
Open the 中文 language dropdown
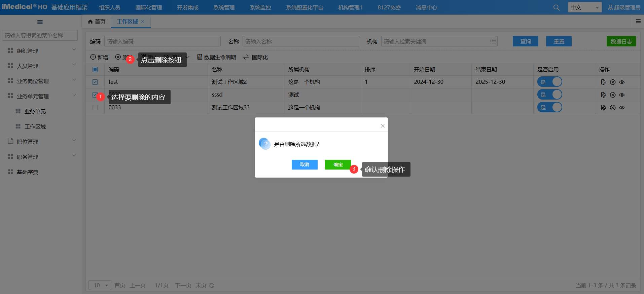(584, 7)
